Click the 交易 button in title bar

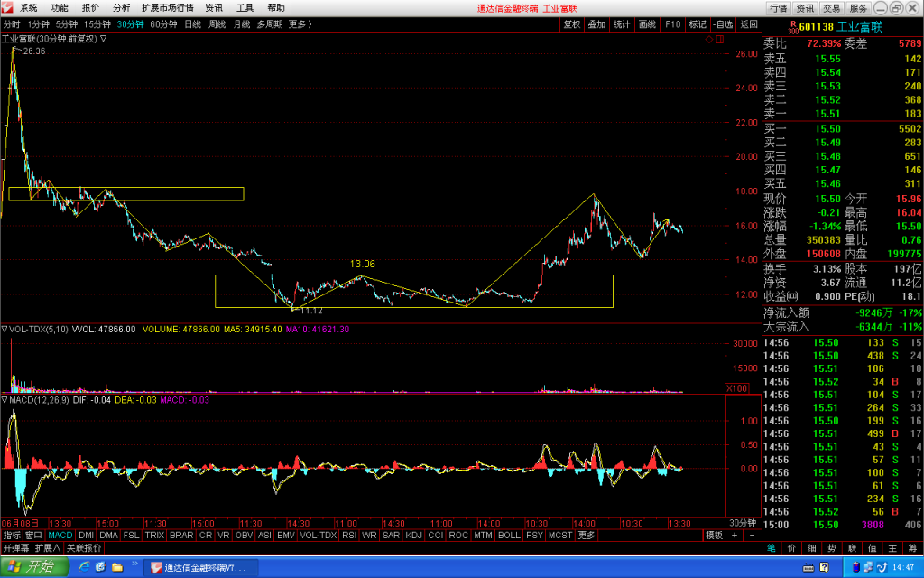[x=831, y=7]
